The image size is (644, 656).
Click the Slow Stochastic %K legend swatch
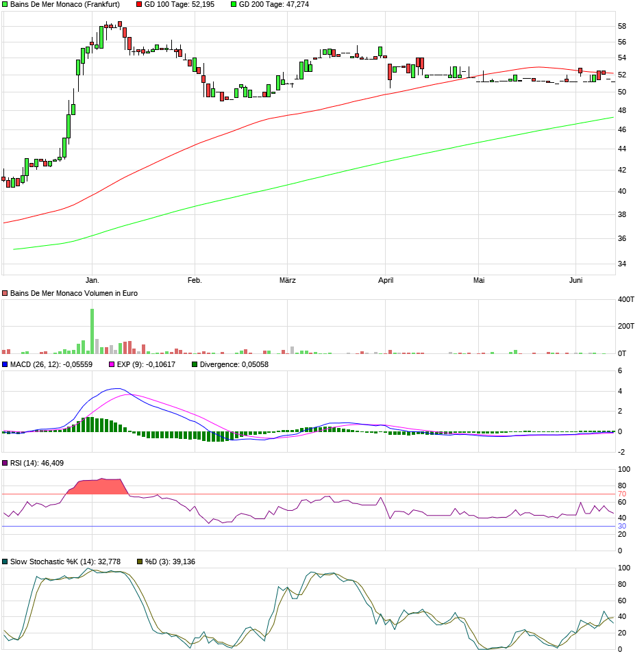(x=5, y=562)
